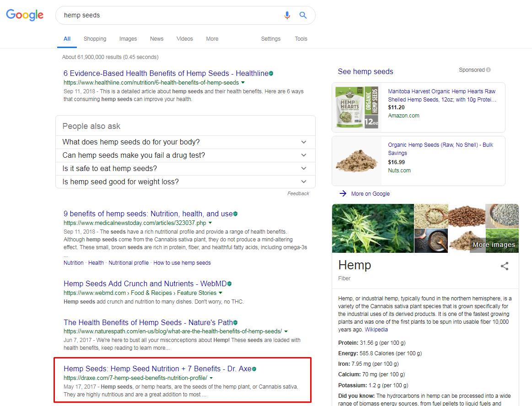This screenshot has width=532, height=406.
Task: Click the $16.99 price text
Action: tap(396, 162)
